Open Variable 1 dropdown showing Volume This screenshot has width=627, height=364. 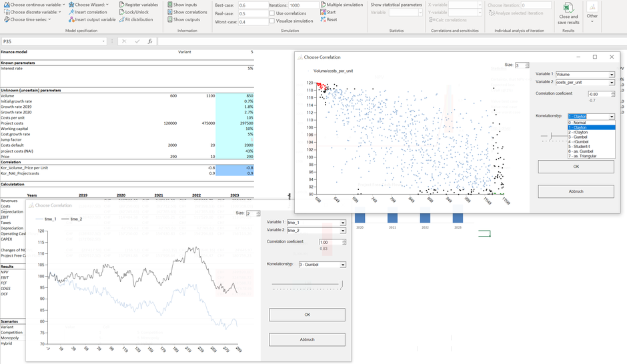coord(612,74)
